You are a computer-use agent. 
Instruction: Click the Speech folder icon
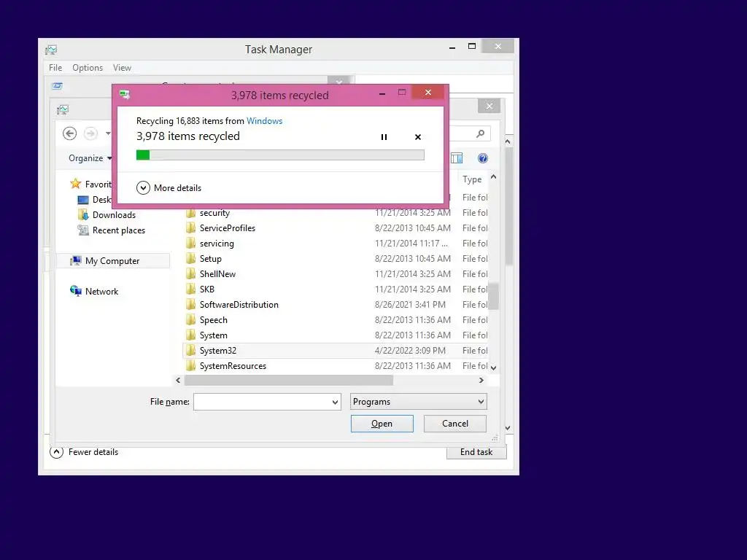point(190,320)
